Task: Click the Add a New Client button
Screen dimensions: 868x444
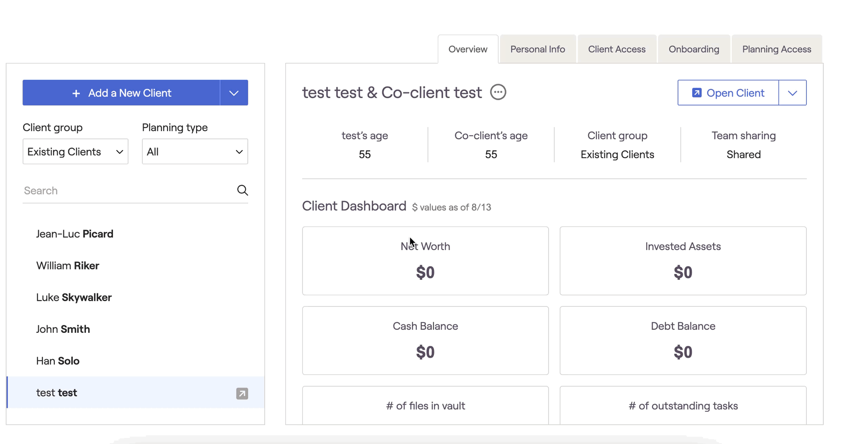Action: pyautogui.click(x=121, y=92)
